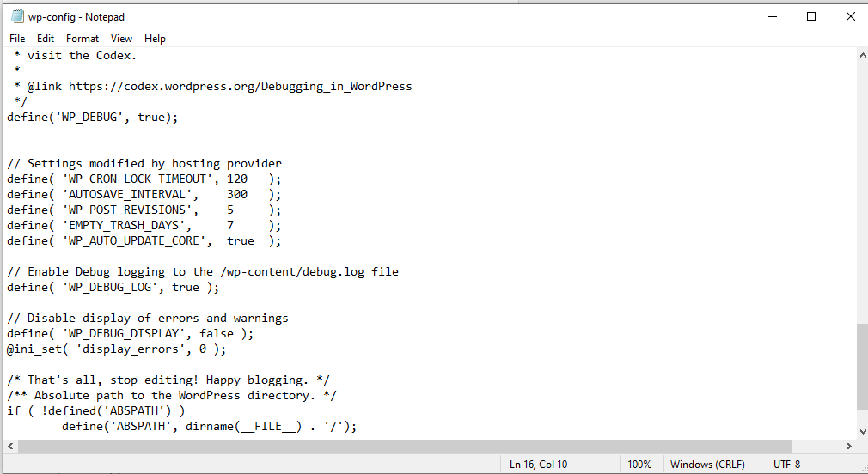
Task: Click the Ln 16, Col 10 status entry
Action: (x=539, y=464)
